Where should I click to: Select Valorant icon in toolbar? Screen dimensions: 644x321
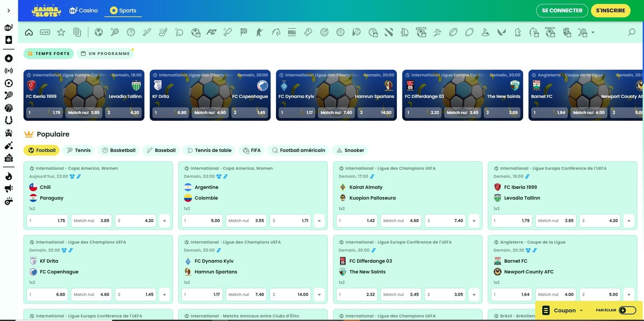tap(502, 32)
